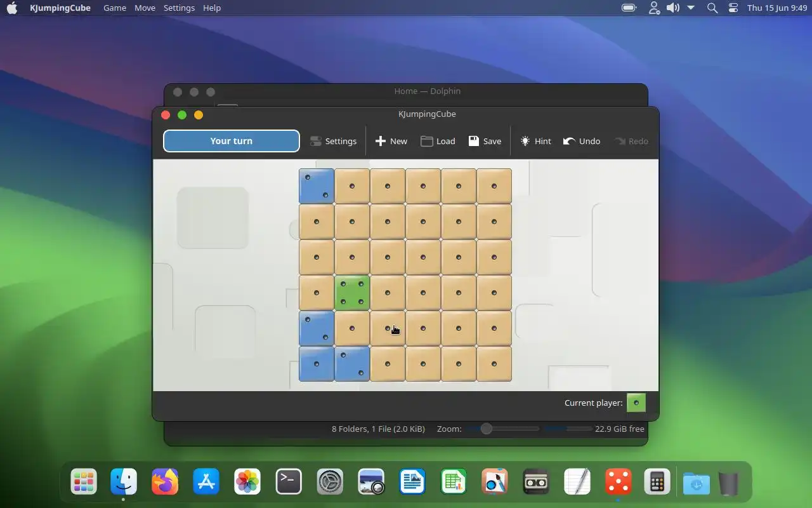Click the blue two-dot cube directly above the bottom-left cube

(317, 328)
